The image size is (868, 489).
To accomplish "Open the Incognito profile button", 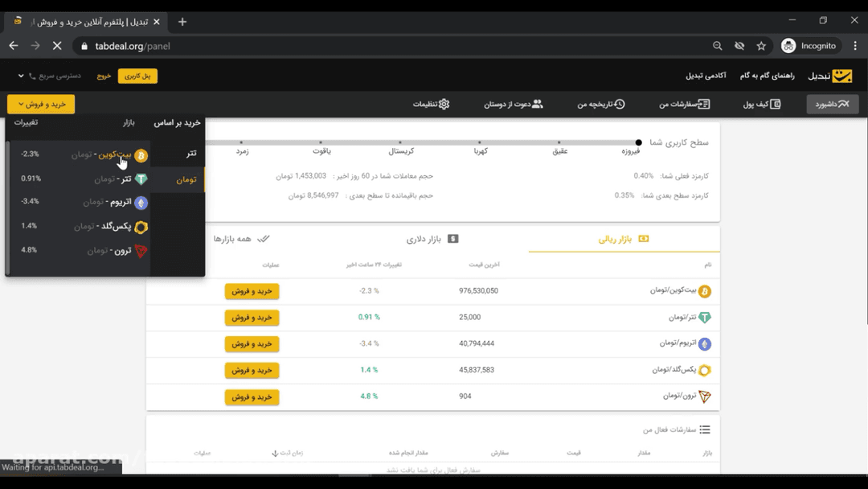I will point(809,46).
